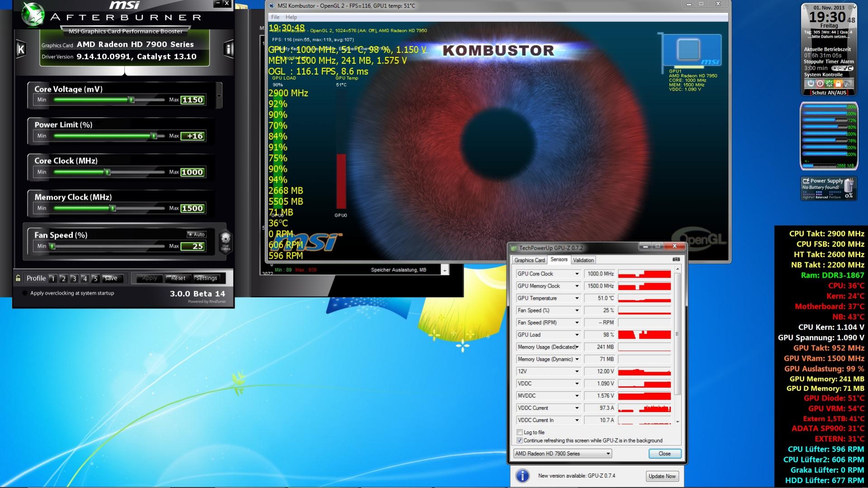Image resolution: width=868 pixels, height=488 pixels.
Task: Click the Core Clock slider handle
Action: [108, 172]
